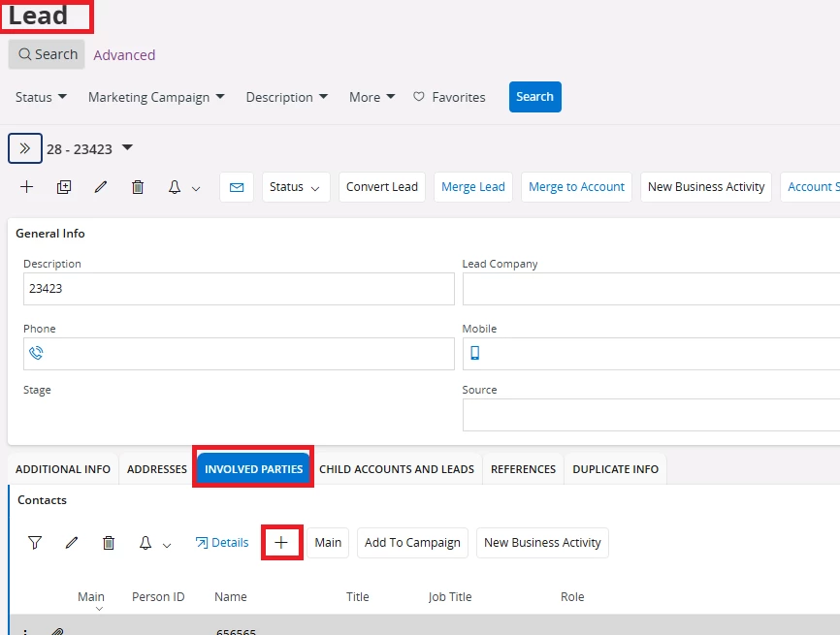This screenshot has width=840, height=635.
Task: Switch to the Additional Info tab
Action: [x=63, y=469]
